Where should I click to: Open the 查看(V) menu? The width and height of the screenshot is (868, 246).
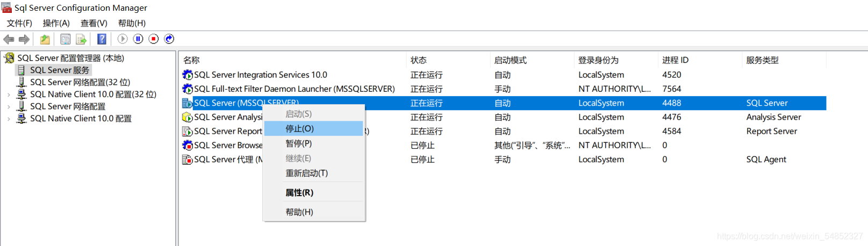click(94, 23)
